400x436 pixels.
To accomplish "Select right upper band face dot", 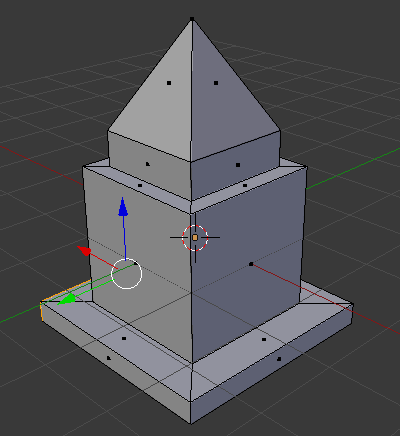I will point(238,165).
